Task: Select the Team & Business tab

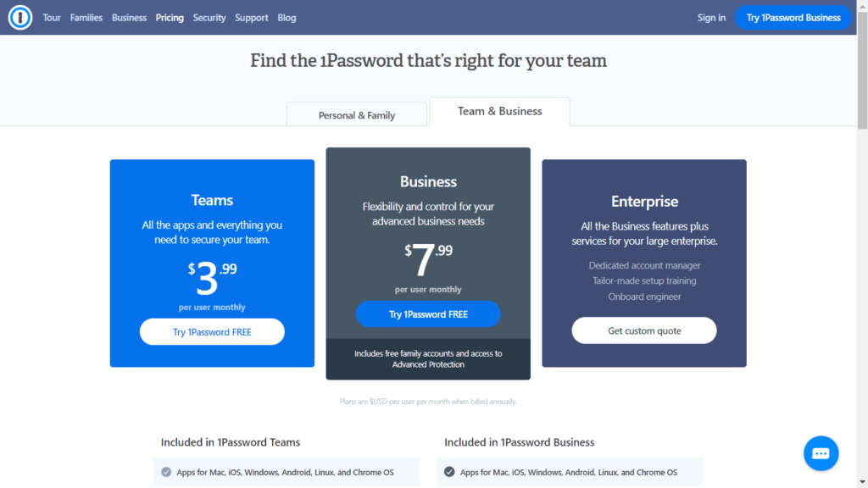Action: click(499, 110)
